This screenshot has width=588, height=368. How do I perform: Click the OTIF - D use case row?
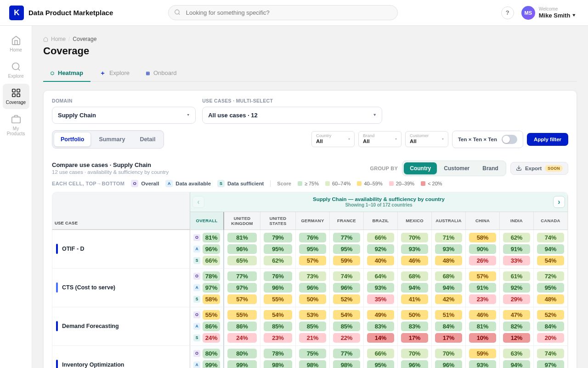point(121,249)
